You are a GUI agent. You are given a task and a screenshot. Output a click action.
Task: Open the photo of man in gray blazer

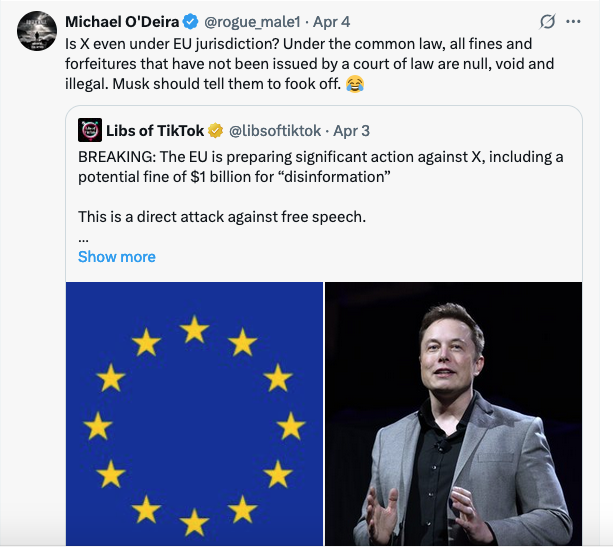pyautogui.click(x=453, y=414)
